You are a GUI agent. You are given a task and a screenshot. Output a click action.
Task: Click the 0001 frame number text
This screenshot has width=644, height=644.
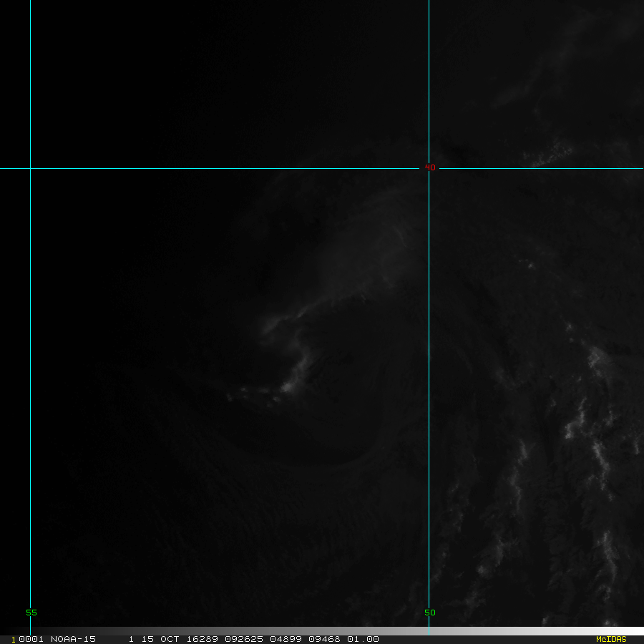27,639
